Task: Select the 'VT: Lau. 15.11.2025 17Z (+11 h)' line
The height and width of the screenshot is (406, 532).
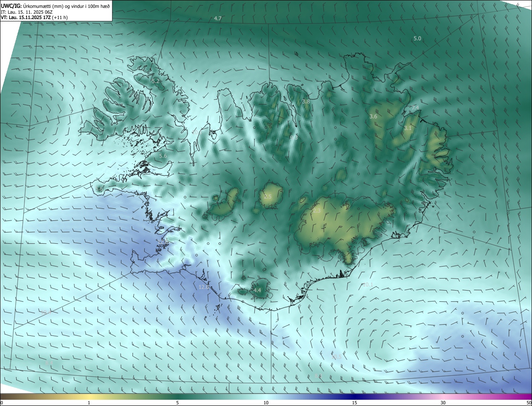Action: tap(34, 17)
